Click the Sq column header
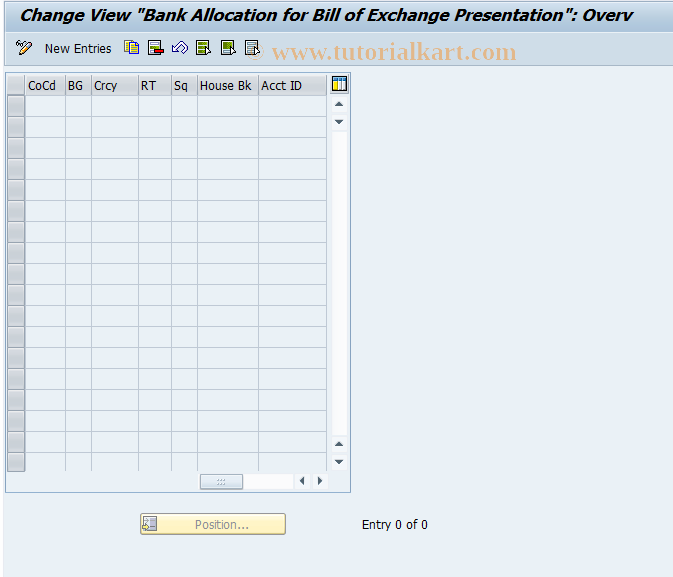Viewport: 673px width, 577px height. click(x=184, y=85)
